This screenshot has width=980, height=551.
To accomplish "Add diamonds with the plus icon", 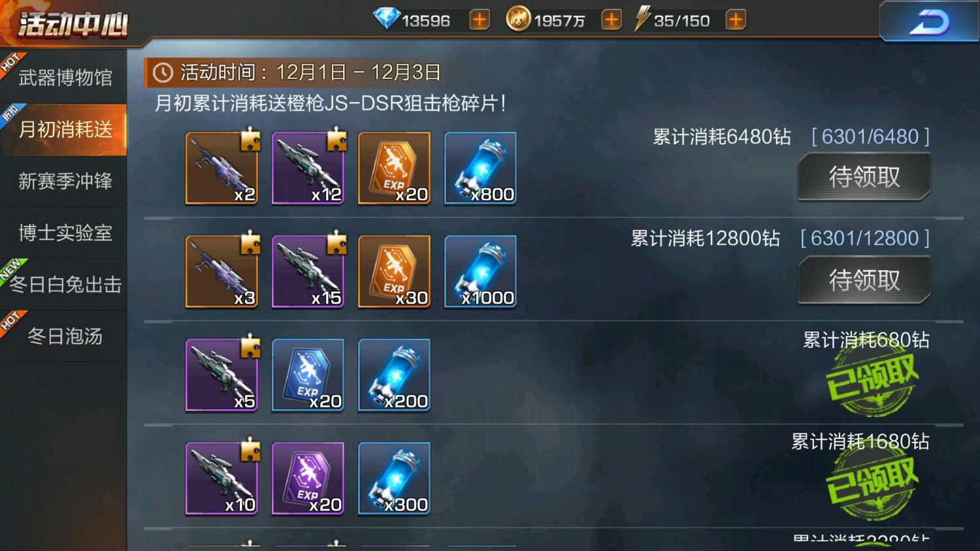I will pos(480,20).
